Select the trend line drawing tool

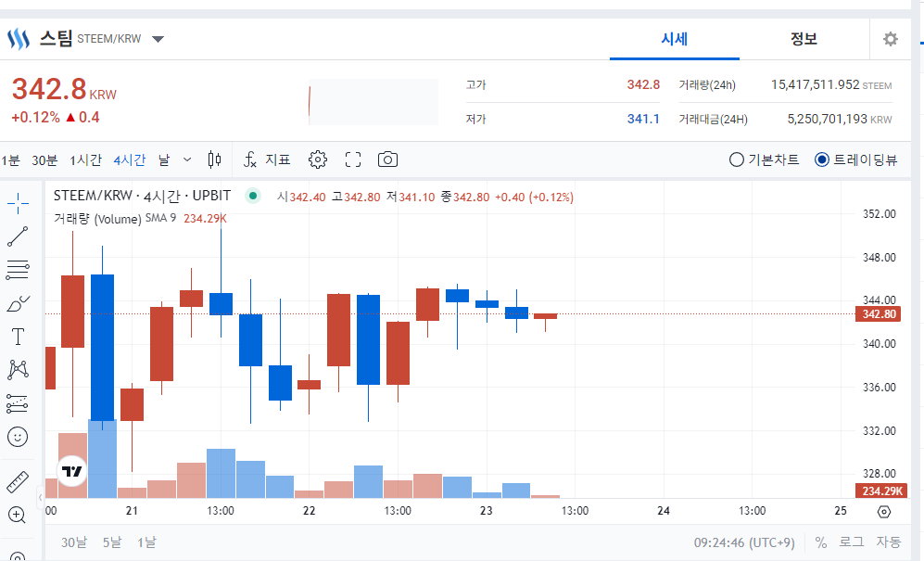point(18,236)
